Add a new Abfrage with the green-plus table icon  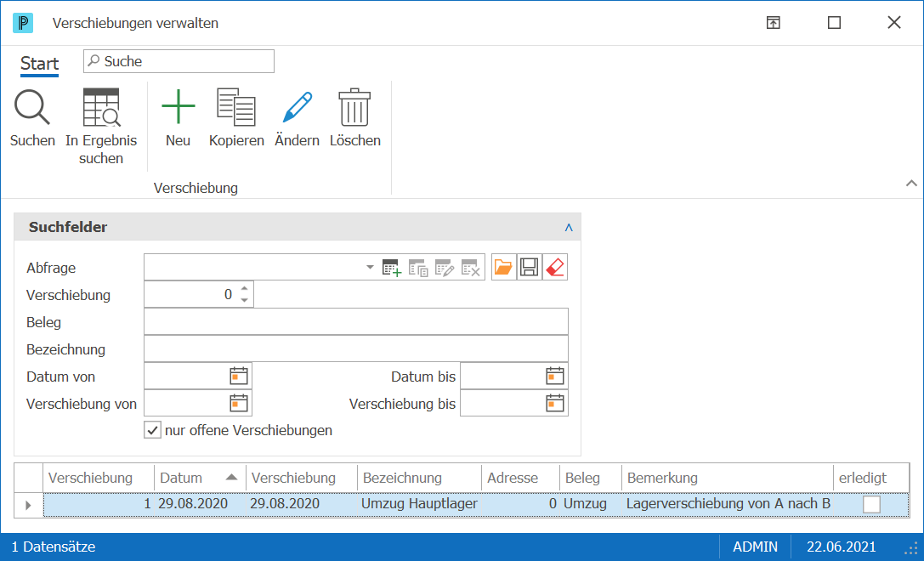coord(392,268)
